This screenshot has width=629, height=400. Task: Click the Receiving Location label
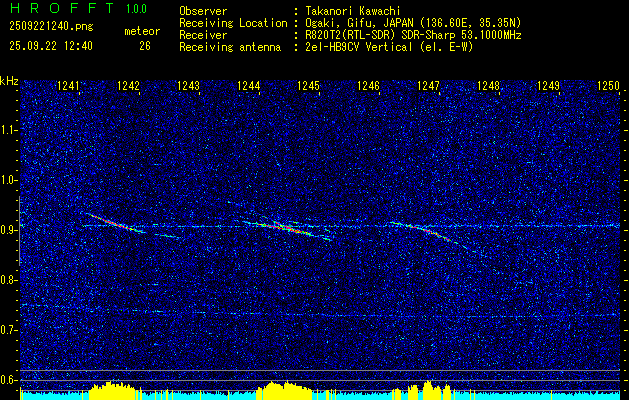pyautogui.click(x=233, y=23)
